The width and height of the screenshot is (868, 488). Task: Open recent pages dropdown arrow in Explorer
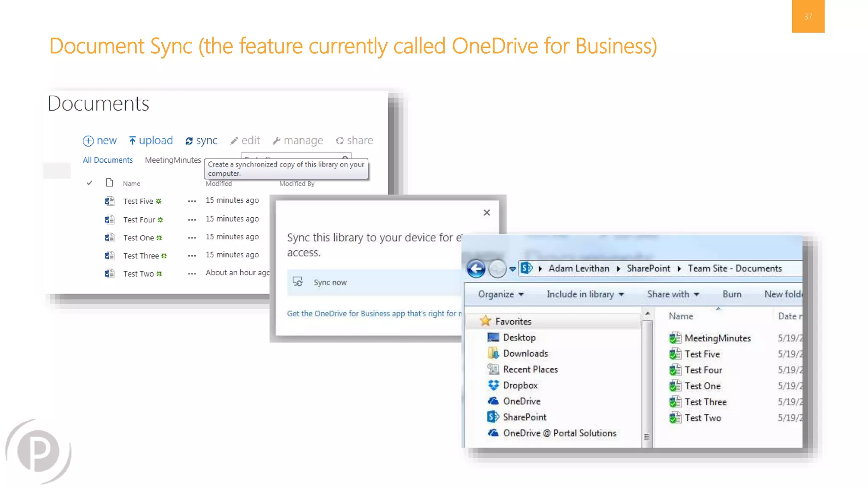(x=512, y=269)
